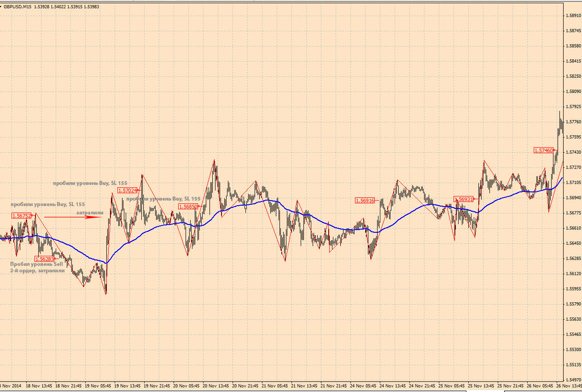Click the '20 Nov 13:45' time label

click(216, 386)
